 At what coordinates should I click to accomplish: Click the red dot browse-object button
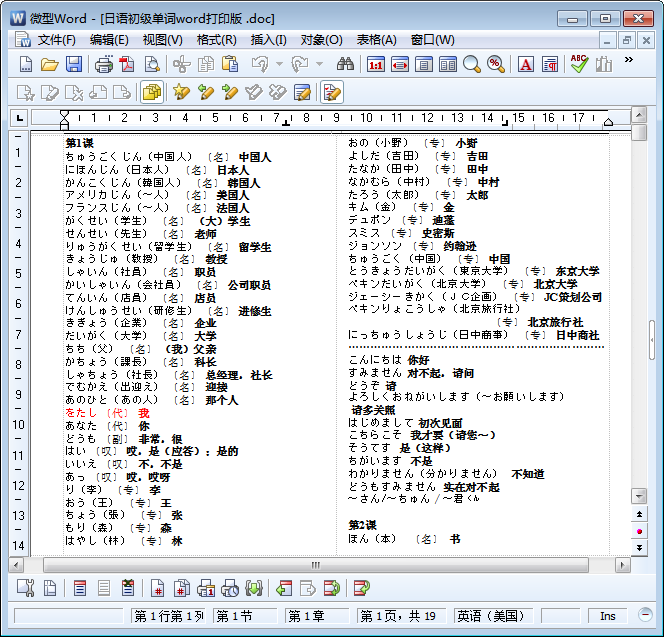click(639, 532)
